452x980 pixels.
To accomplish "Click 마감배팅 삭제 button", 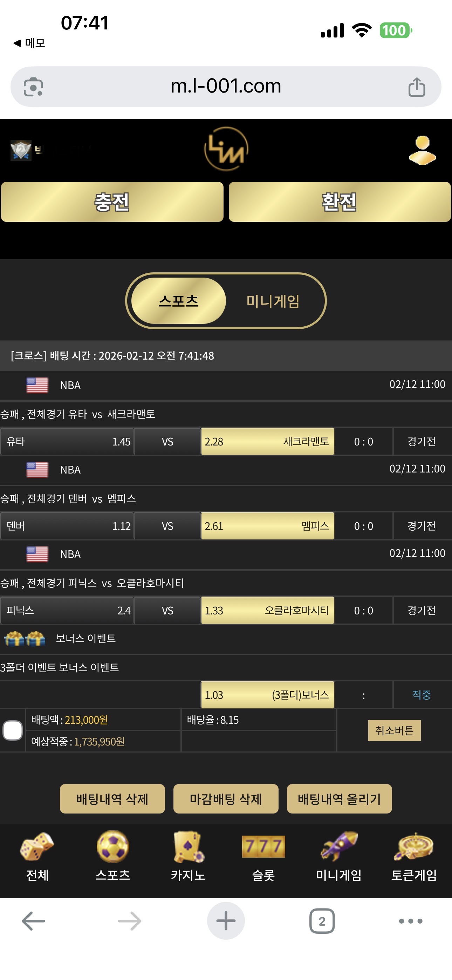I will tap(226, 798).
